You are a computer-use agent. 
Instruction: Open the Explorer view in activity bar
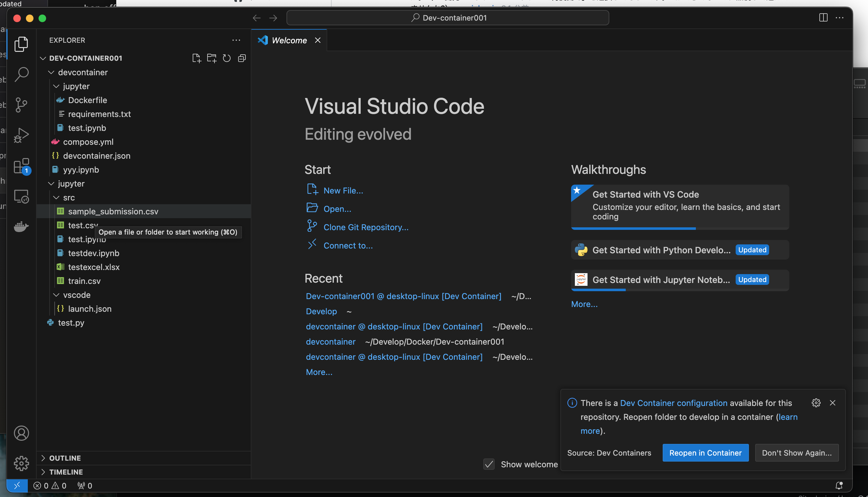click(21, 44)
